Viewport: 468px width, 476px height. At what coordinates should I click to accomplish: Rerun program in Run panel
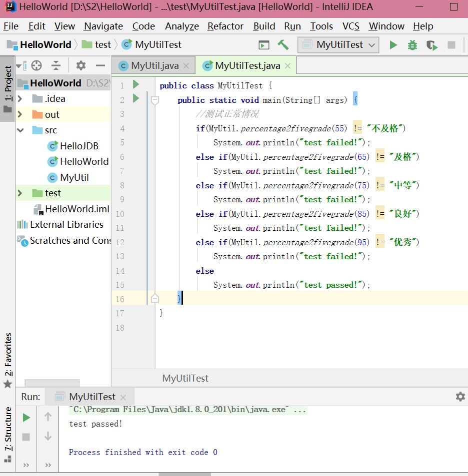[x=26, y=418]
